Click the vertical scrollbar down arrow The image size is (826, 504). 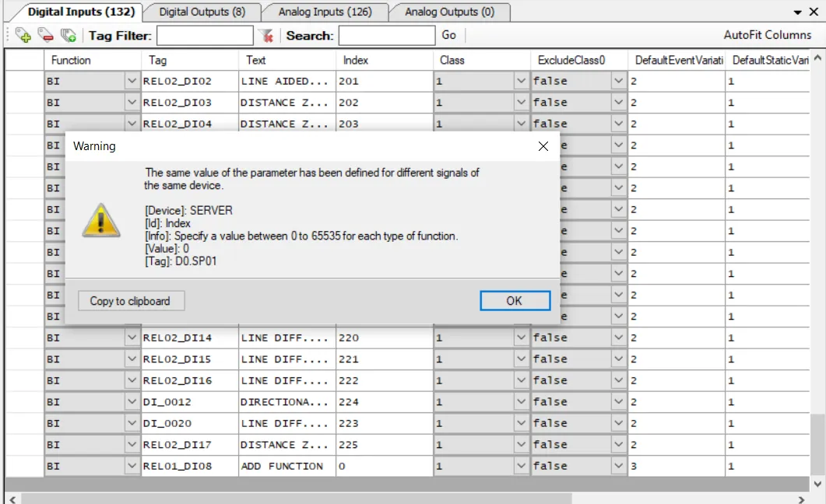(817, 484)
